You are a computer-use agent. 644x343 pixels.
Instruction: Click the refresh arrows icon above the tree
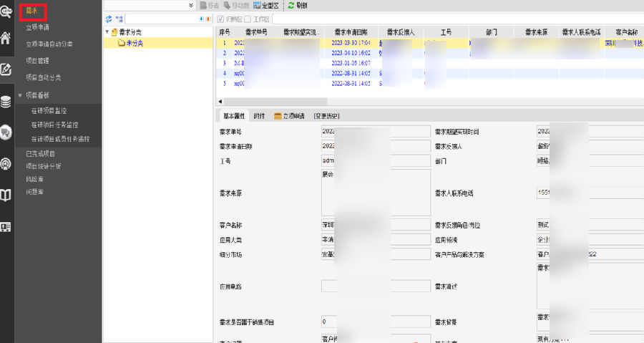[109, 19]
